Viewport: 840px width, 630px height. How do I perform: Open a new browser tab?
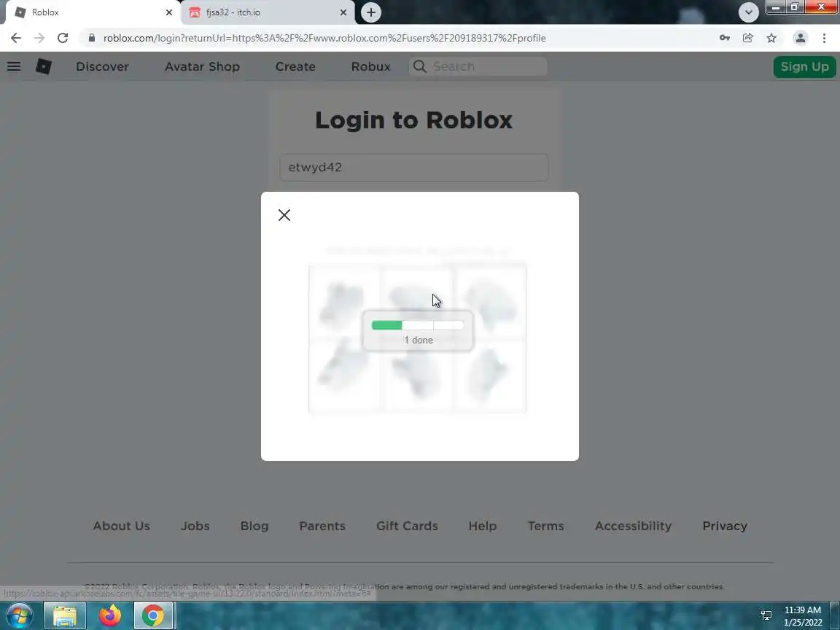coord(370,12)
